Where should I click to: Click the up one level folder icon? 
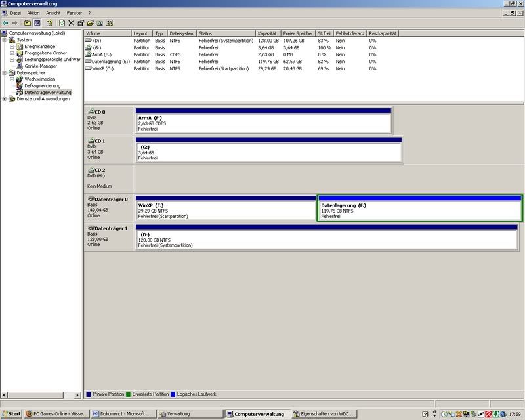click(28, 22)
